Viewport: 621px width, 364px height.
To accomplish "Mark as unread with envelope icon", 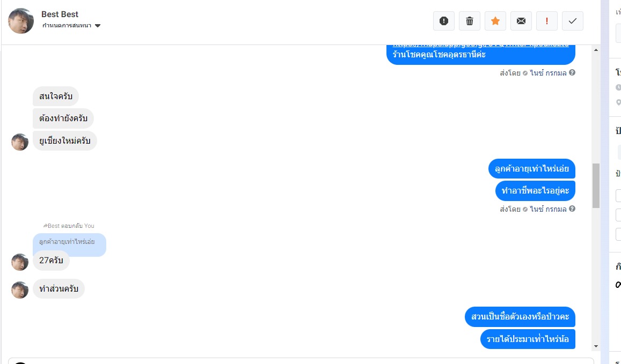I will click(521, 21).
